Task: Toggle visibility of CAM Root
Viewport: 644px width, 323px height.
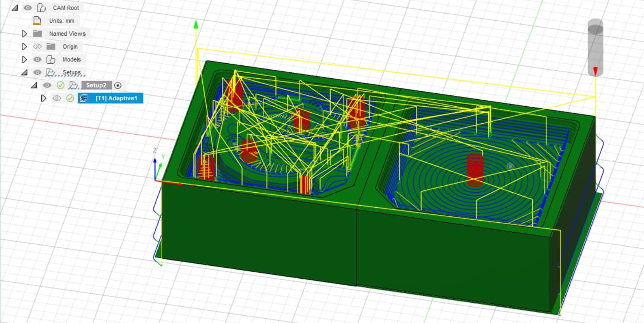Action: point(28,8)
